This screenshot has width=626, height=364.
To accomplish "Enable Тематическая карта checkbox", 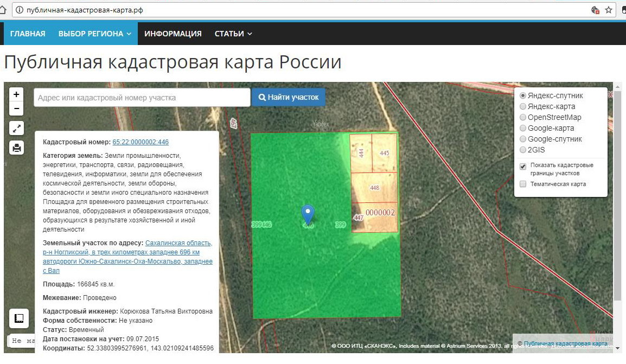I will coord(523,184).
